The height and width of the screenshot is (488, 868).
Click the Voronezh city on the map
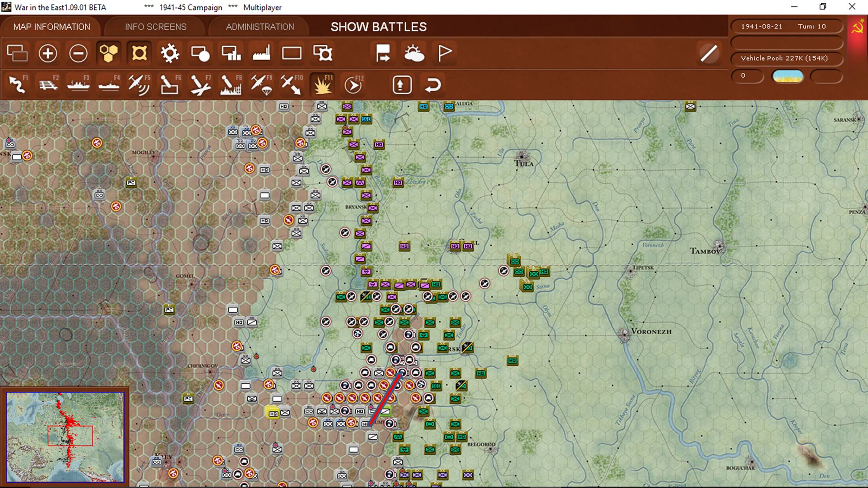(624, 334)
